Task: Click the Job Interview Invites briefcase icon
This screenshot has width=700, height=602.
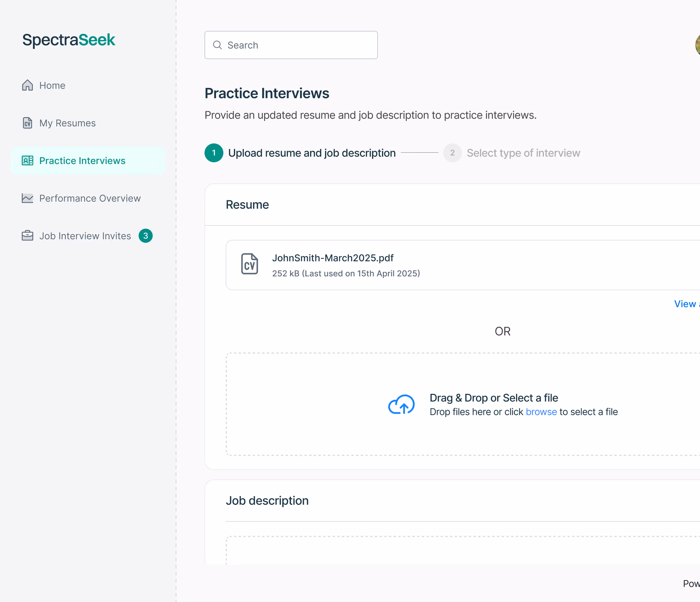Action: (27, 236)
